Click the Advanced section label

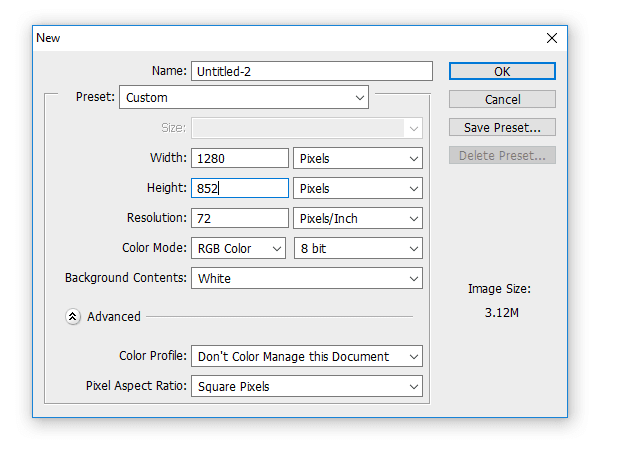[x=114, y=317]
